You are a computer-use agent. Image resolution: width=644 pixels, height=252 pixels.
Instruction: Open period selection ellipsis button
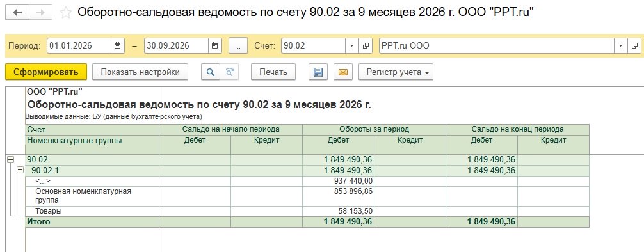coord(237,45)
